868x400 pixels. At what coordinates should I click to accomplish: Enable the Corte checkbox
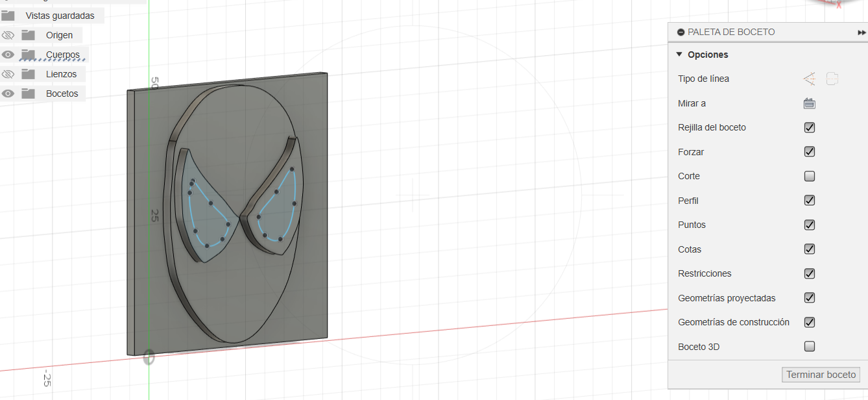(x=810, y=176)
